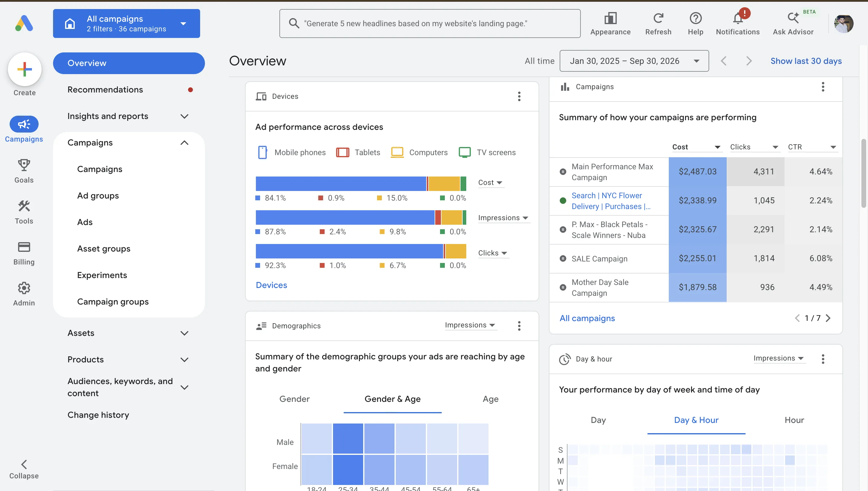Open Cost metric dropdown in Devices

tap(491, 183)
